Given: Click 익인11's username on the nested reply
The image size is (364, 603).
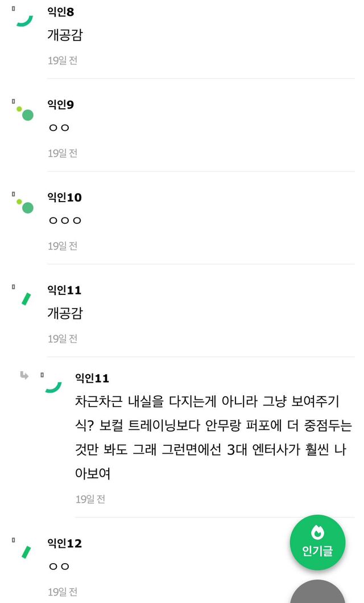Looking at the screenshot, I should click(92, 379).
